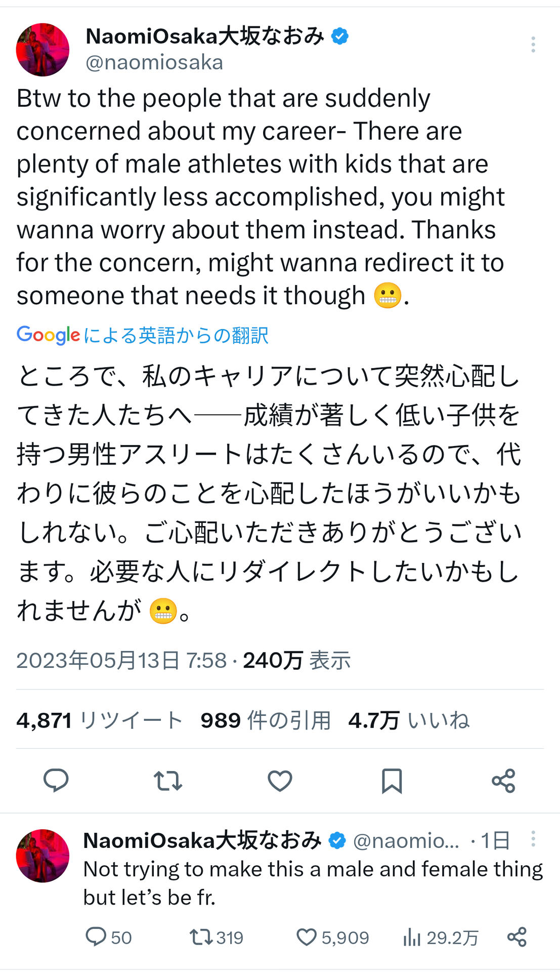Click the Google translation attribution link
Screen dimensions: 560x972
142,335
